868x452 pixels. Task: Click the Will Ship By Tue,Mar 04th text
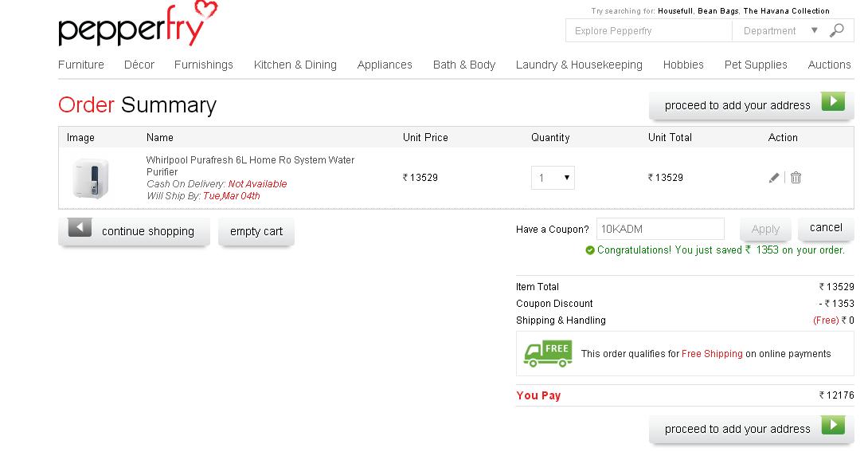pyautogui.click(x=203, y=195)
